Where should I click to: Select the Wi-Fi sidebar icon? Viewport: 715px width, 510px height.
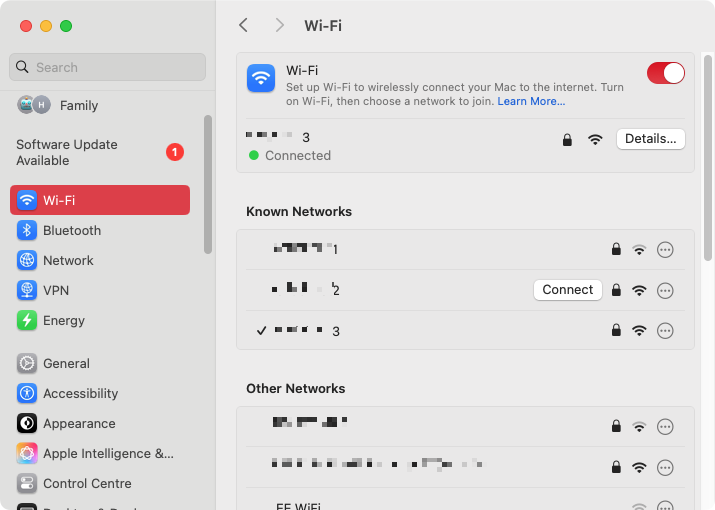coord(27,200)
